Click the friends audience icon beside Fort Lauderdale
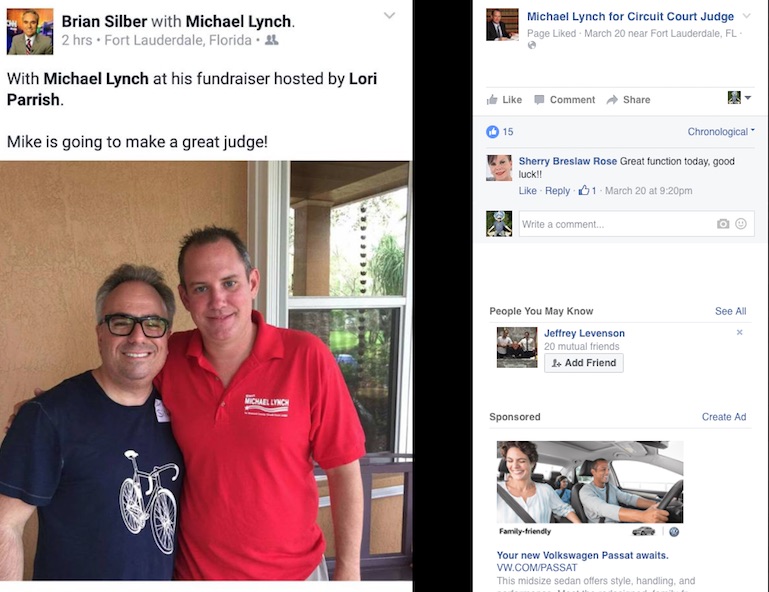This screenshot has height=592, width=769. [x=271, y=40]
